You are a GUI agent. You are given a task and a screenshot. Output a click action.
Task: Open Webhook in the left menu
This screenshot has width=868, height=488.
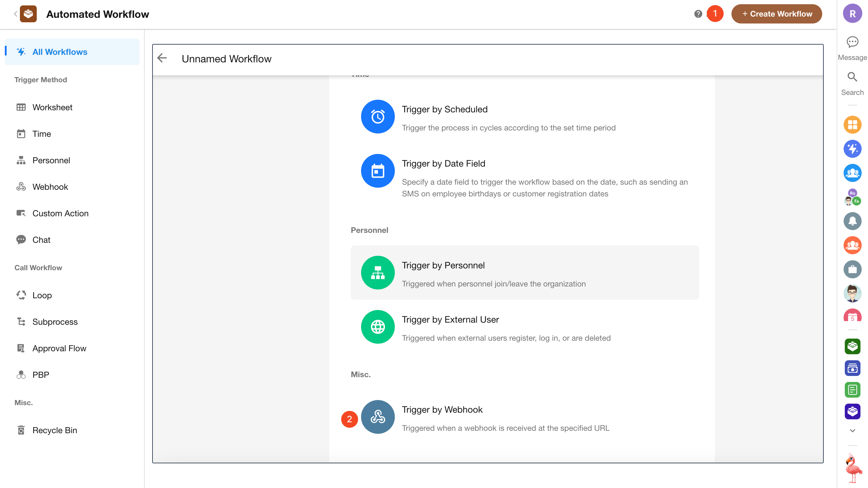pyautogui.click(x=50, y=186)
